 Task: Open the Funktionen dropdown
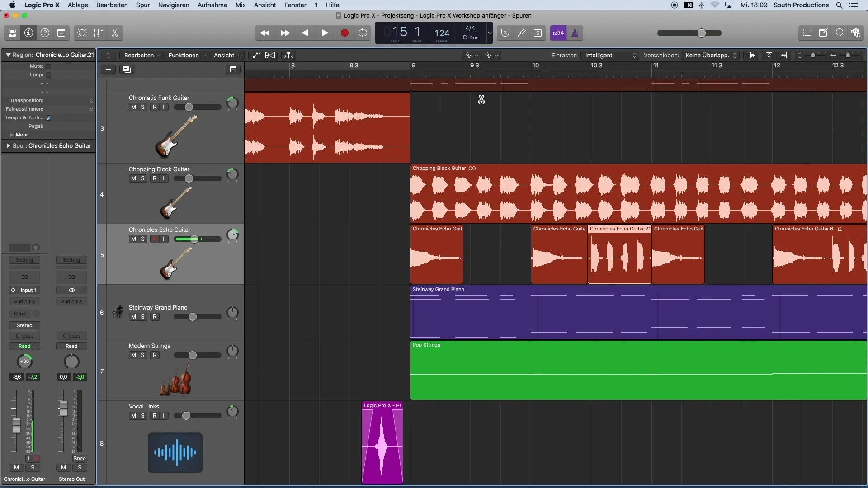click(x=187, y=56)
